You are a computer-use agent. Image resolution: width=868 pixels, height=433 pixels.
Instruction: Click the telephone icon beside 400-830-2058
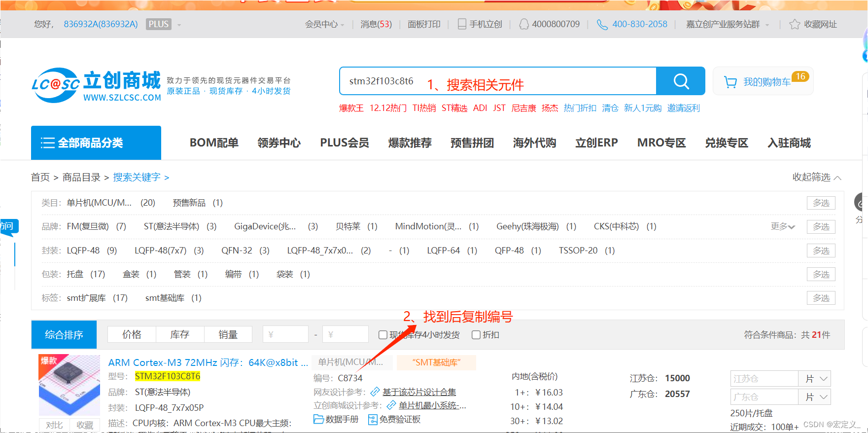click(602, 24)
